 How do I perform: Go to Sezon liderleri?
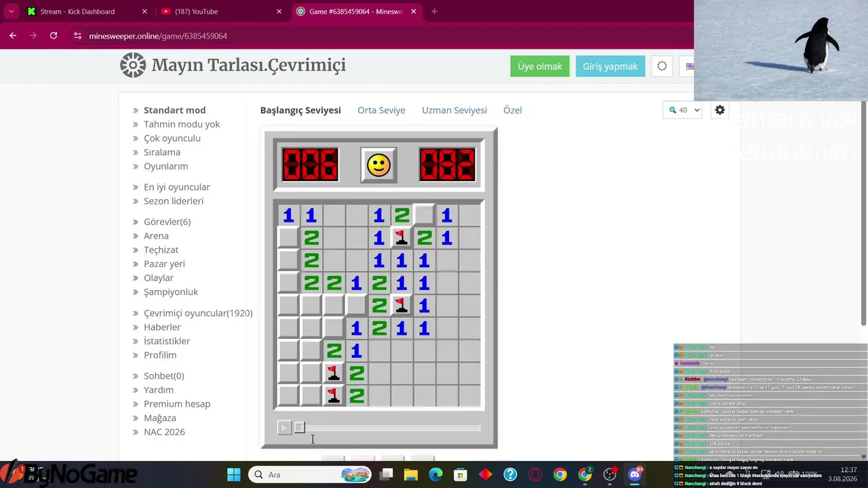coord(174,201)
